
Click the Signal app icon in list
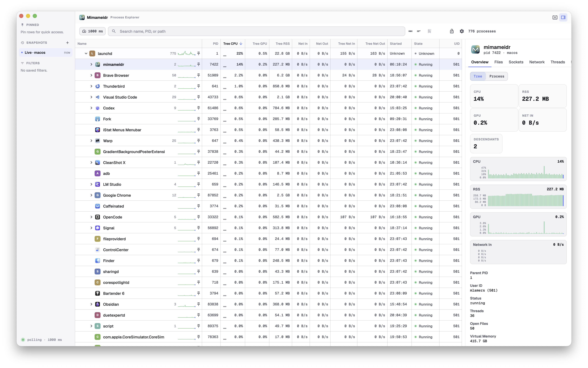click(98, 228)
